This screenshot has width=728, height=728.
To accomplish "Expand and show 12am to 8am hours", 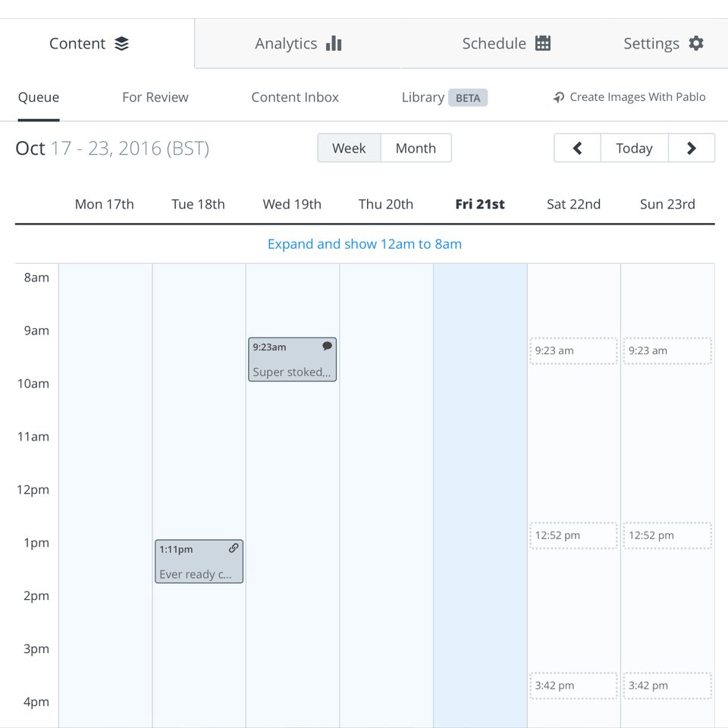I will [x=365, y=244].
